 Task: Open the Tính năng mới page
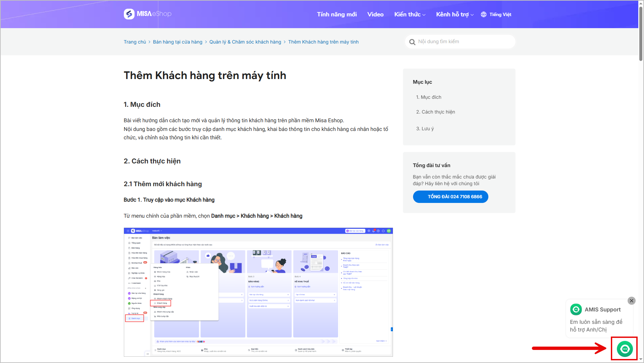click(x=337, y=14)
